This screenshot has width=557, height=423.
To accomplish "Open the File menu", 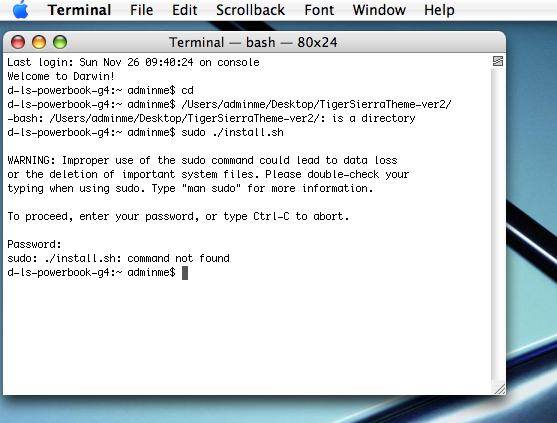I will coord(141,10).
